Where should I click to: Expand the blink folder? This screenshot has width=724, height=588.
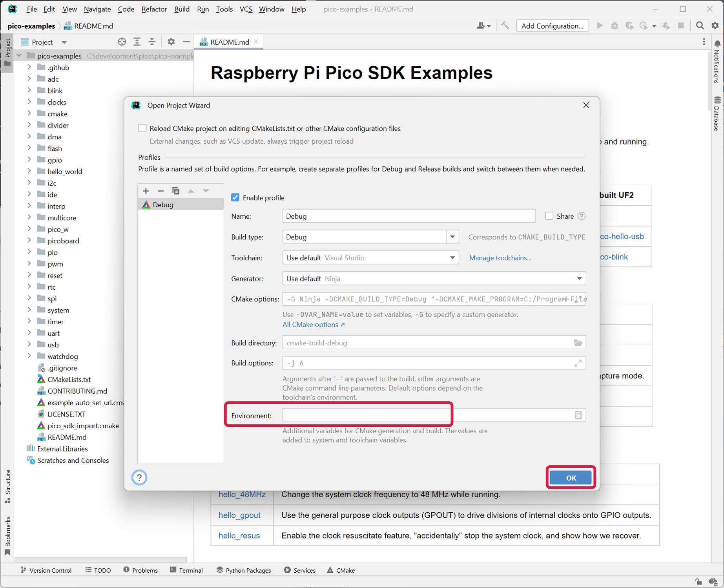[x=29, y=90]
